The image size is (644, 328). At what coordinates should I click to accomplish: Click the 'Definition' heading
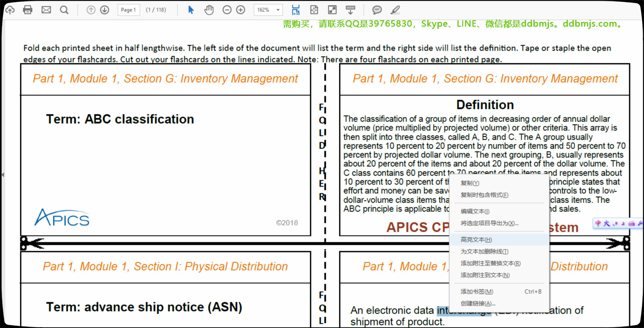click(485, 105)
